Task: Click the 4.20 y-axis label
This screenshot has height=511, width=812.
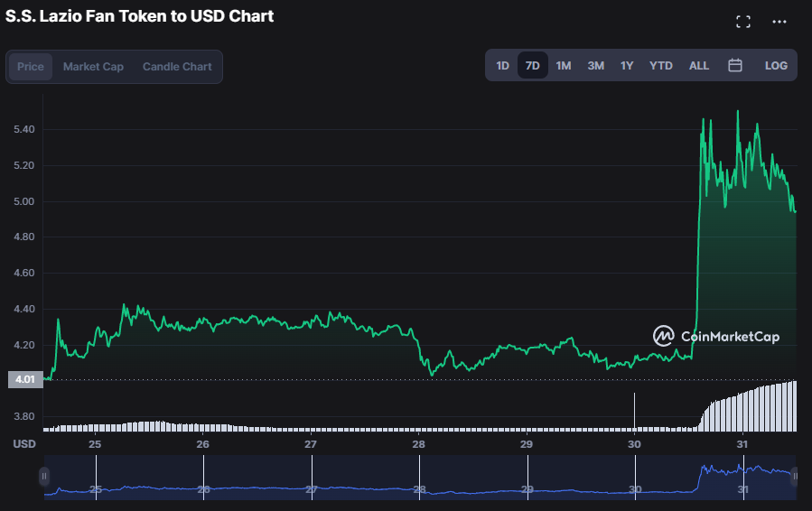Action: (24, 345)
